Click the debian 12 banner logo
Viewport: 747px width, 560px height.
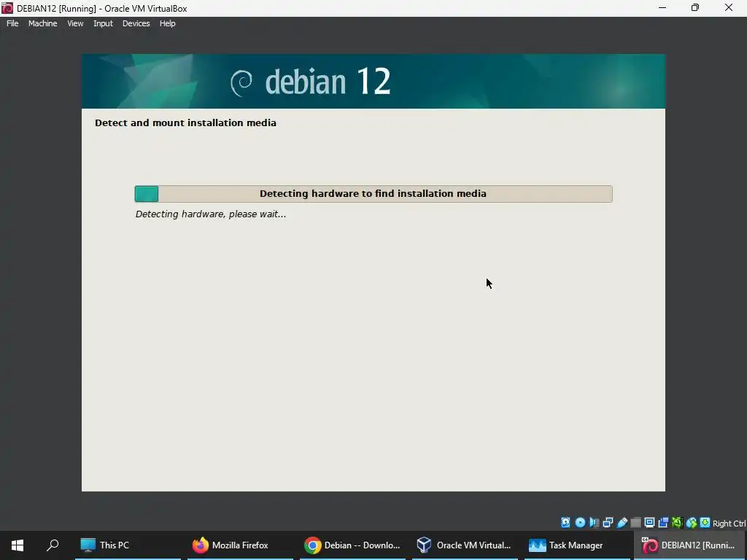pyautogui.click(x=311, y=82)
